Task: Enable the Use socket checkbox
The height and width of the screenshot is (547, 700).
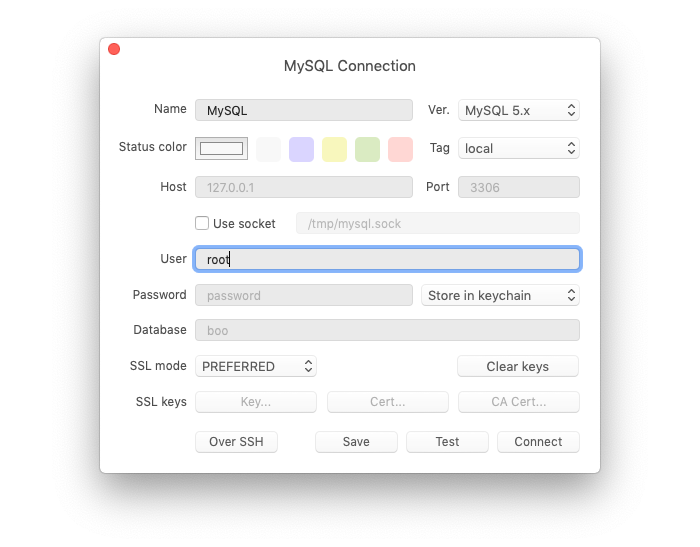Action: tap(202, 223)
